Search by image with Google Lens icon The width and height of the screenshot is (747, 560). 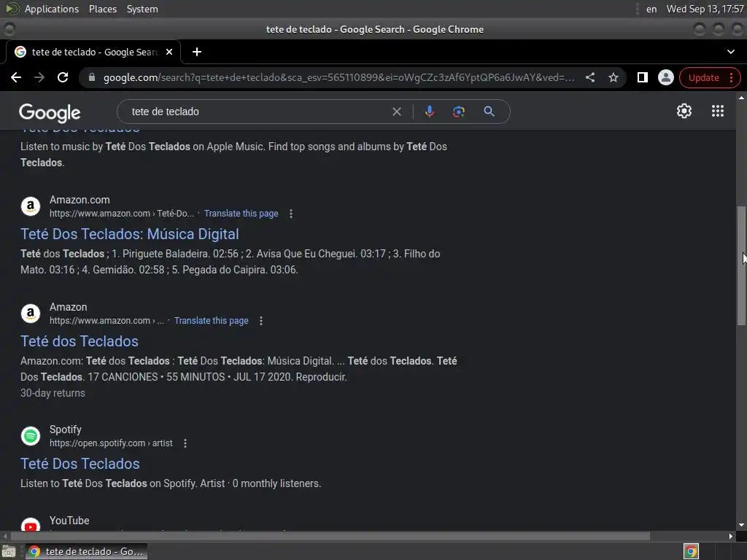[458, 112]
